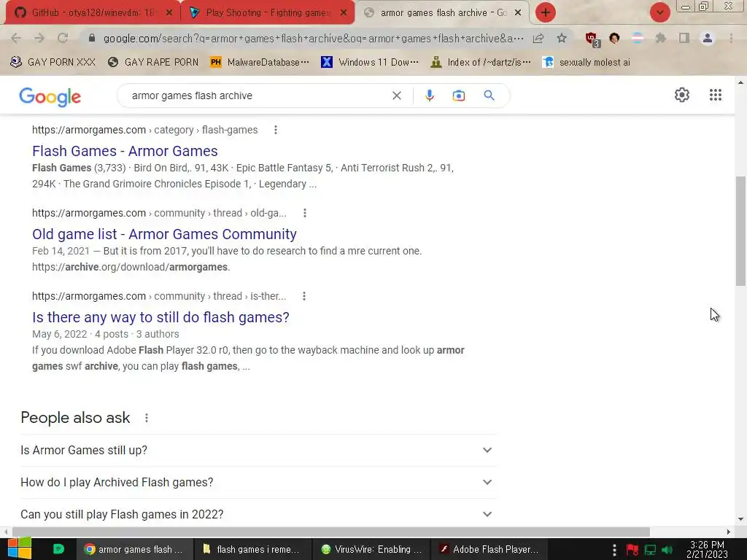The width and height of the screenshot is (747, 560).
Task: Expand 'Is Armor Games still up?' question
Action: tap(258, 450)
